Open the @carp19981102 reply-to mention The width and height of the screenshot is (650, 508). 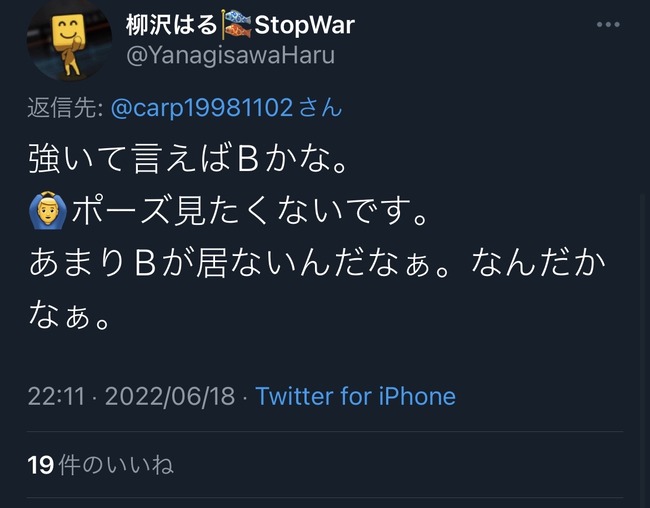(202, 108)
